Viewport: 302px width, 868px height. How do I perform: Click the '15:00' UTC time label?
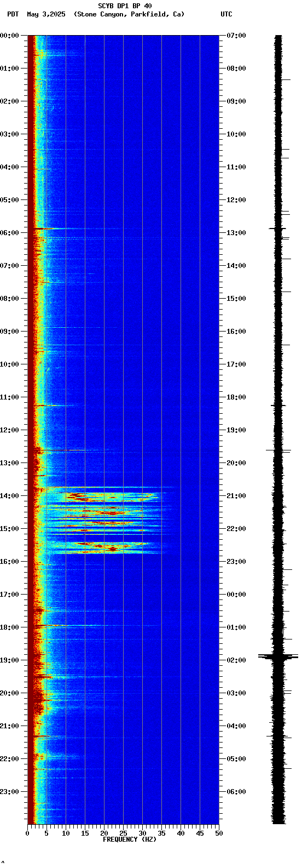[236, 299]
